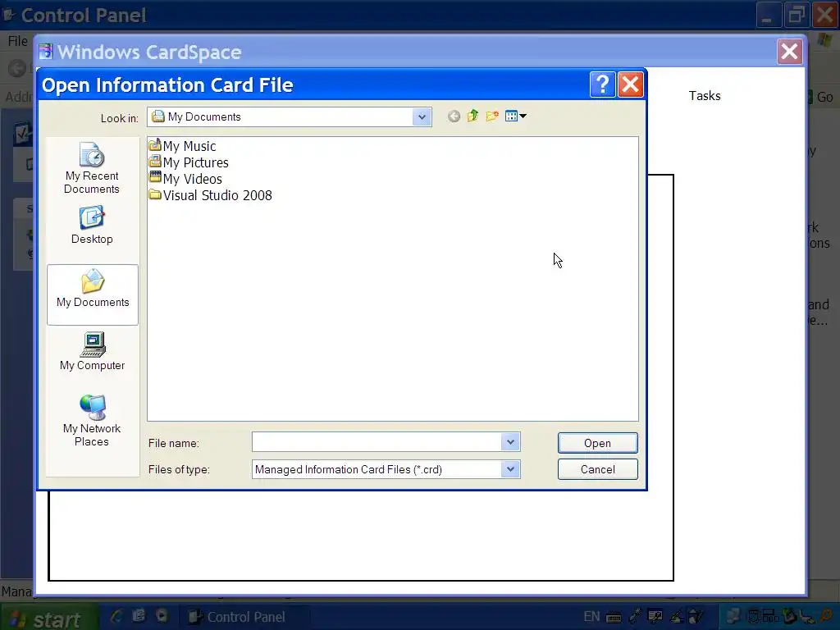Expand the Look in dropdown
Image resolution: width=840 pixels, height=630 pixels.
point(422,117)
